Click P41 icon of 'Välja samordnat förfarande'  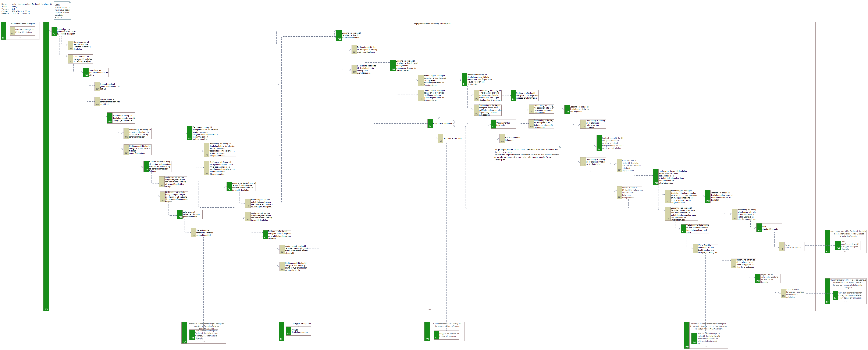pyautogui.click(x=493, y=124)
